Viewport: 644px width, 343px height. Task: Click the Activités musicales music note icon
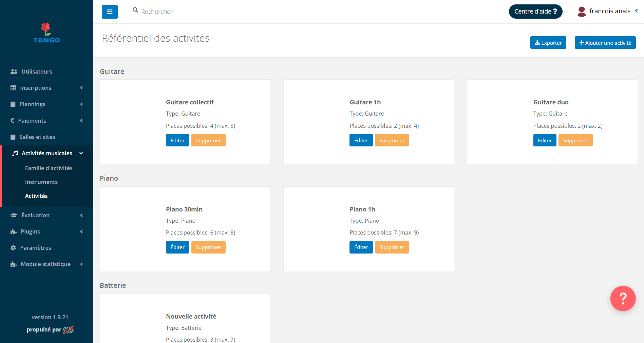[x=15, y=153]
